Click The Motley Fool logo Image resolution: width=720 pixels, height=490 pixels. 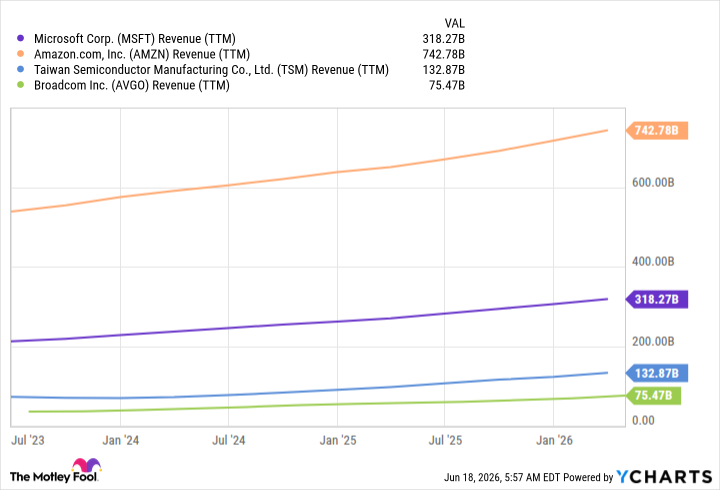[55, 471]
